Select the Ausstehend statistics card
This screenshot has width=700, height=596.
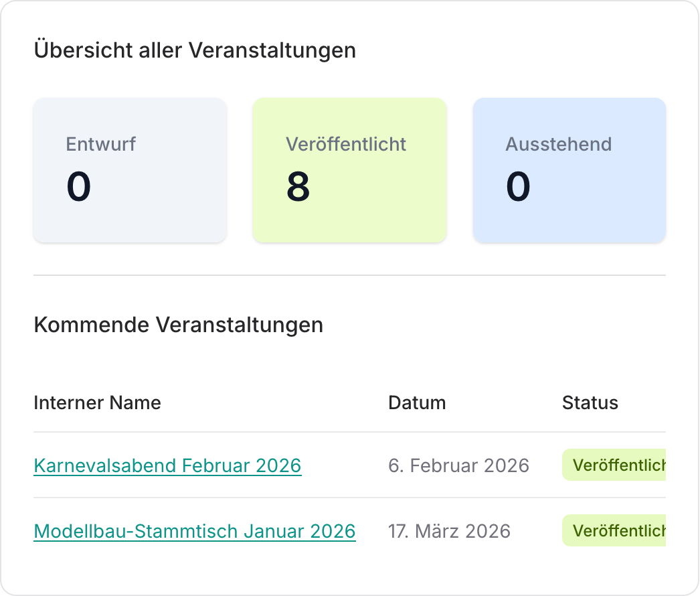tap(570, 169)
